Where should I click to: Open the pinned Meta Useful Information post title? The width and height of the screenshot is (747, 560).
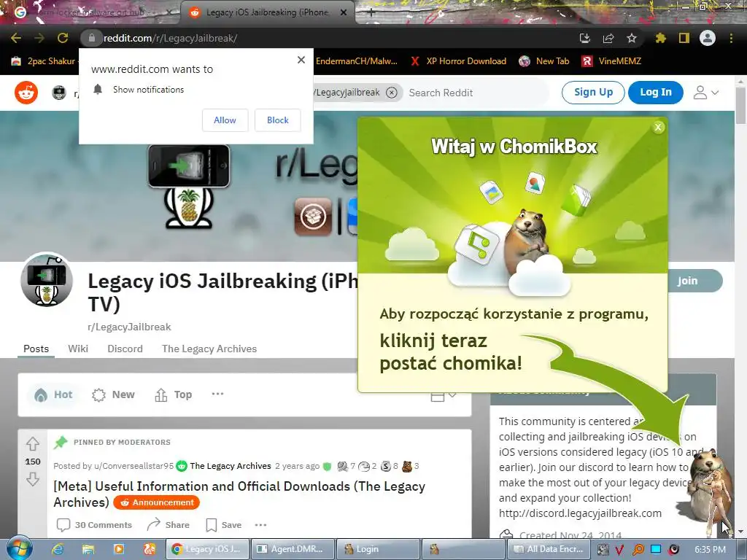[x=239, y=494]
